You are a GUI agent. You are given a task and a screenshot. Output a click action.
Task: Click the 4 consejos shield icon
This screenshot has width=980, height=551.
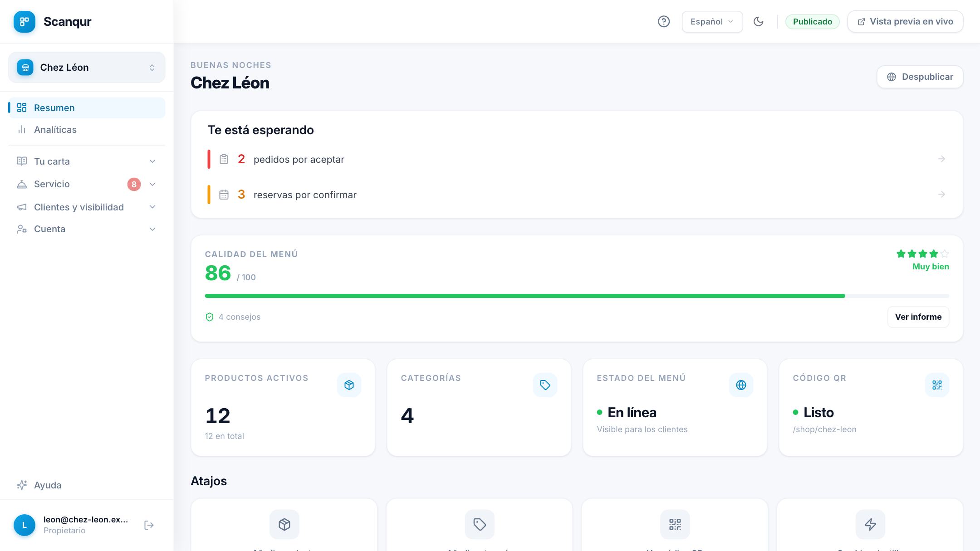[210, 317]
